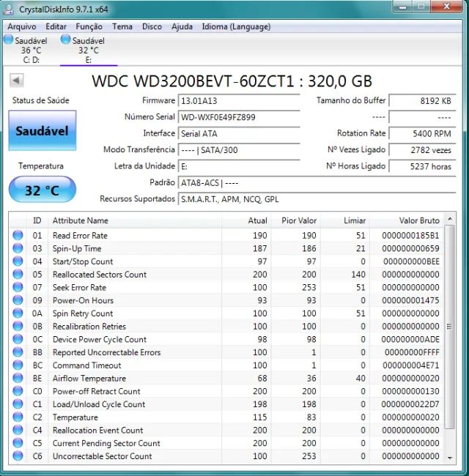This screenshot has width=469, height=476.
Task: Click the power-on hours 5237 horas
Action: click(422, 166)
